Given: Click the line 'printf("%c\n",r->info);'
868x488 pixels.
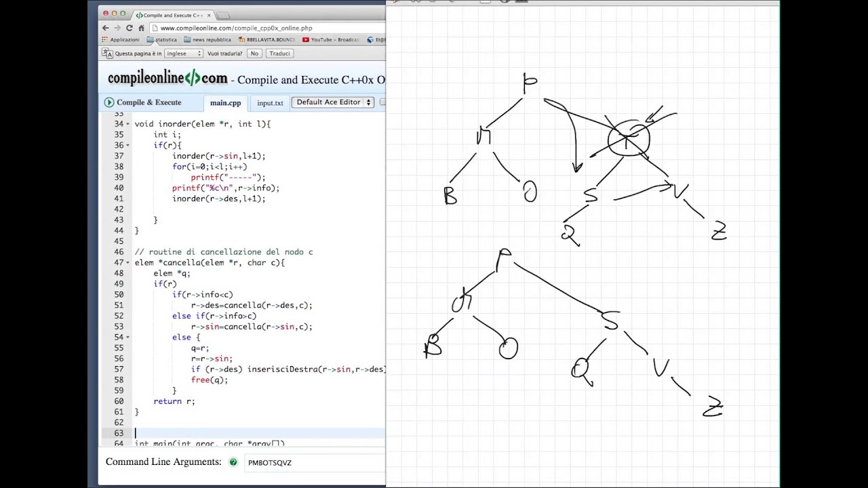Looking at the screenshot, I should pos(226,188).
